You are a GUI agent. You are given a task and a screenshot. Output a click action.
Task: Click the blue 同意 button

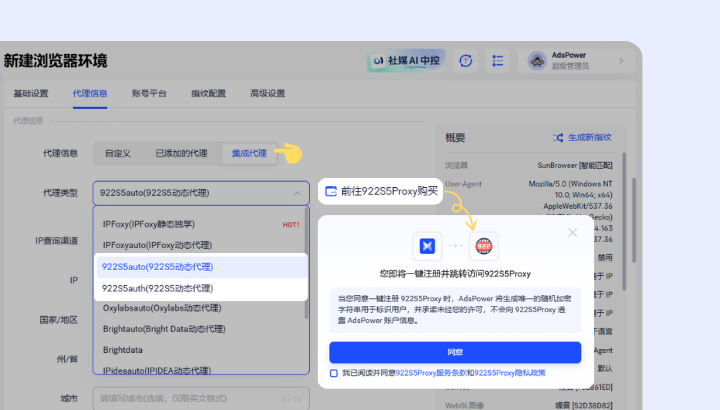(x=455, y=352)
